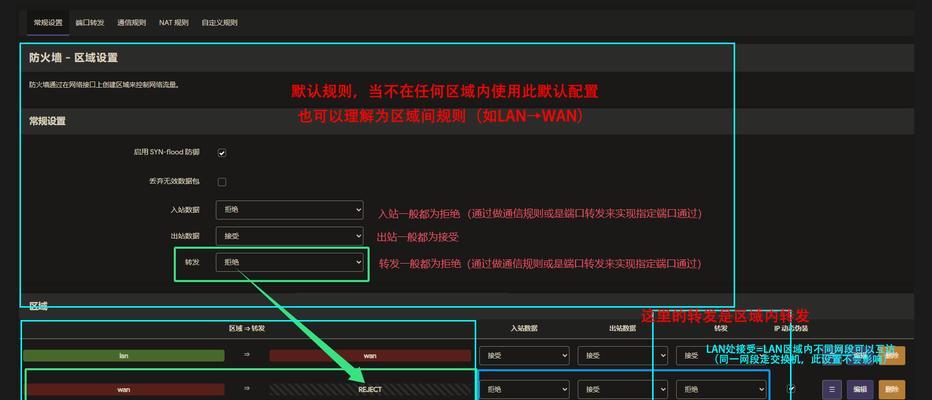Open wan zone 出站数据 dropdown
This screenshot has width=932, height=400.
pos(622,389)
